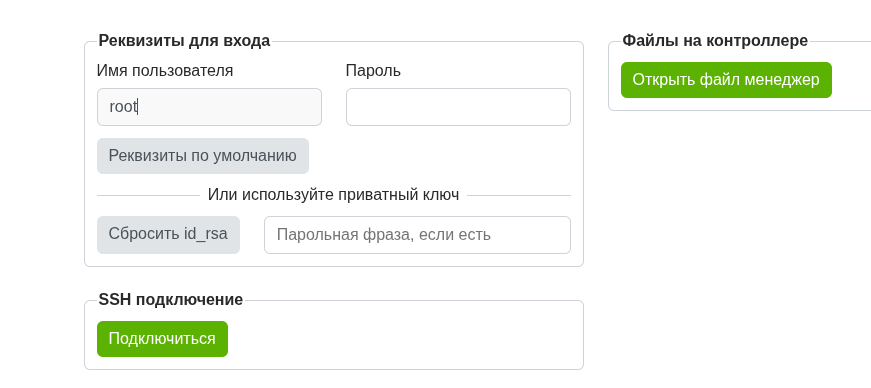Start SSH session with Подключиться button
871x388 pixels.
coord(162,339)
